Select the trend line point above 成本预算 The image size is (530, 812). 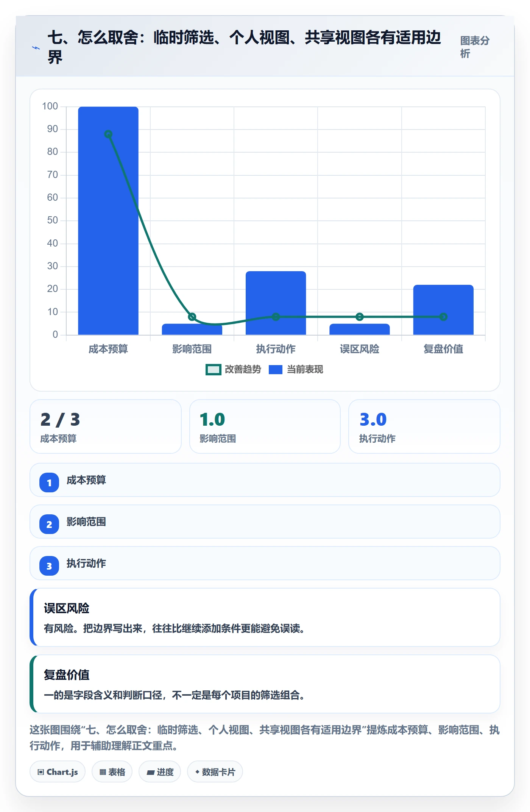coord(108,134)
